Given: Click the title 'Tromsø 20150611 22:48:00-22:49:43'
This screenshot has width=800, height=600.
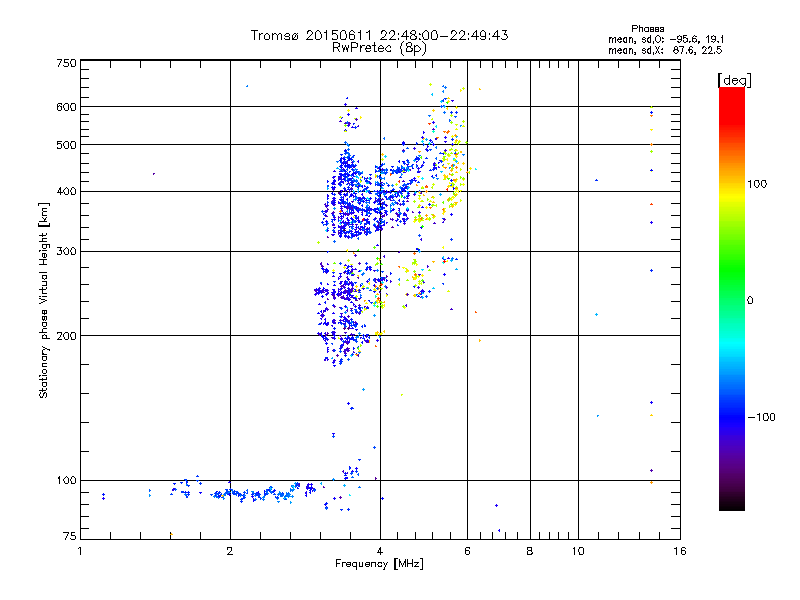Looking at the screenshot, I should tap(379, 35).
